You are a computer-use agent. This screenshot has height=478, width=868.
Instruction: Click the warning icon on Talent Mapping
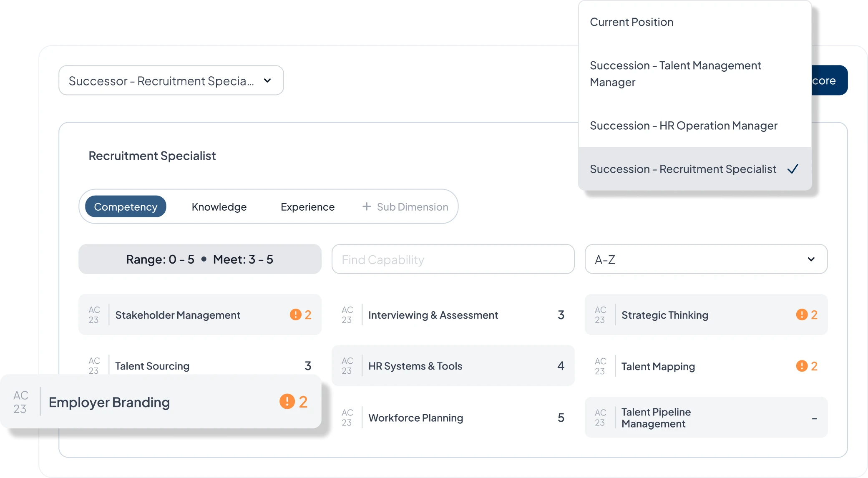pos(801,366)
